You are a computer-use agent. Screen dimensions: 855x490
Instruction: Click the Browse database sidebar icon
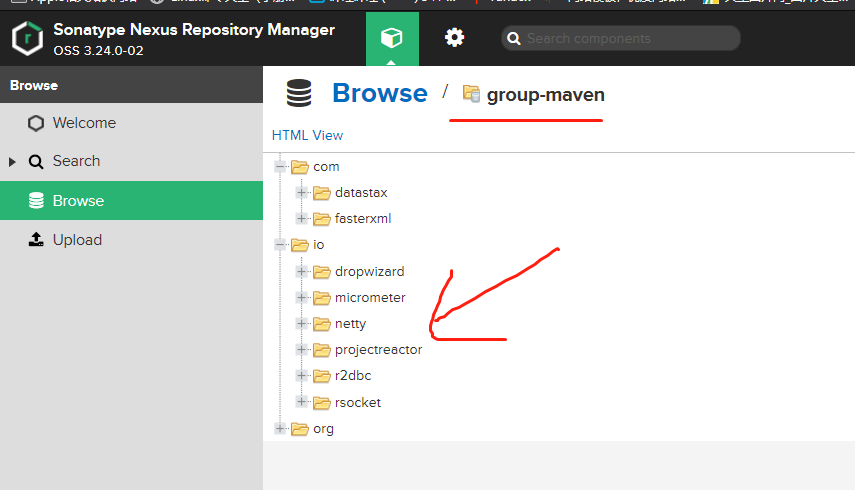36,201
